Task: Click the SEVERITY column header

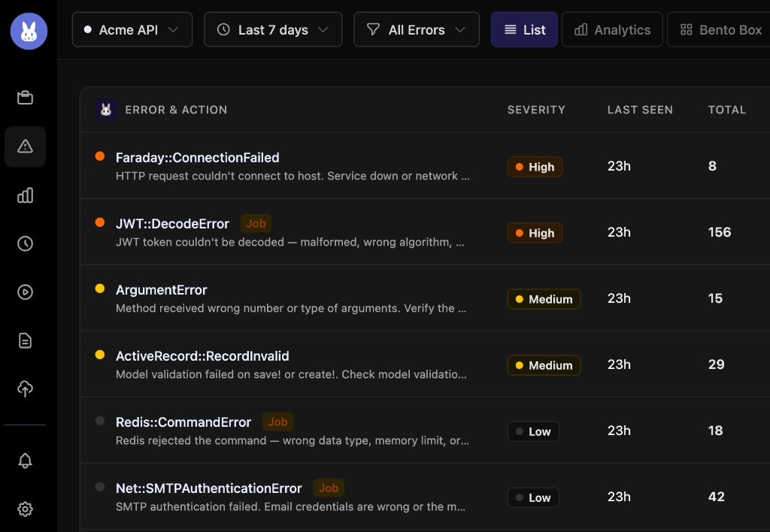Action: (536, 110)
